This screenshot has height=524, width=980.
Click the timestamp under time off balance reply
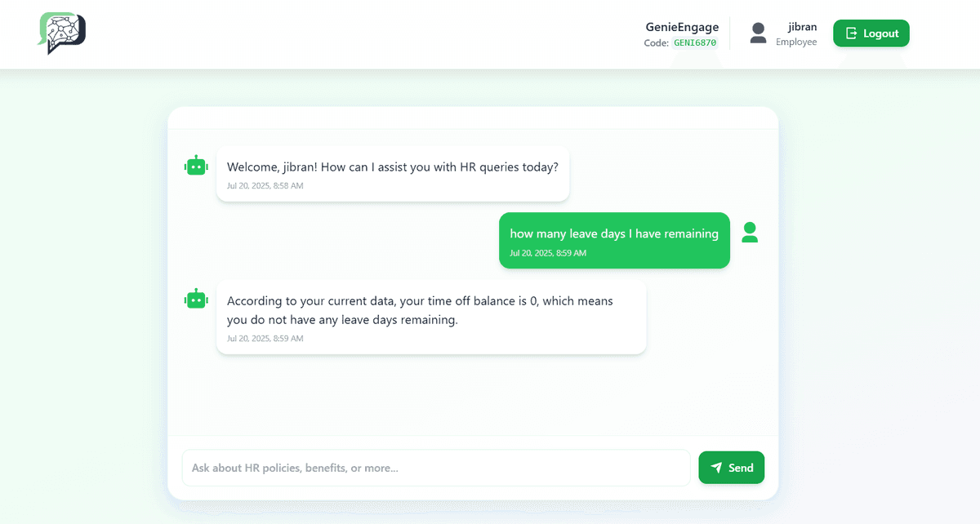tap(265, 339)
